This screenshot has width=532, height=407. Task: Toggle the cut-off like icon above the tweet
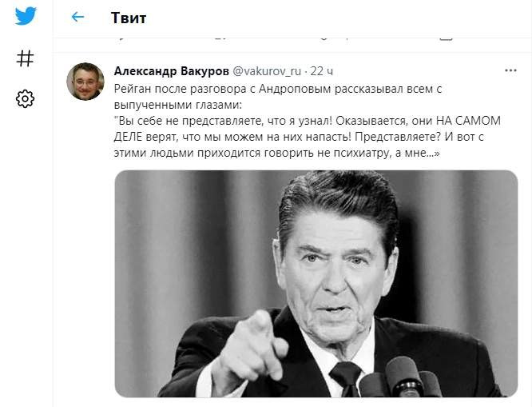324,38
